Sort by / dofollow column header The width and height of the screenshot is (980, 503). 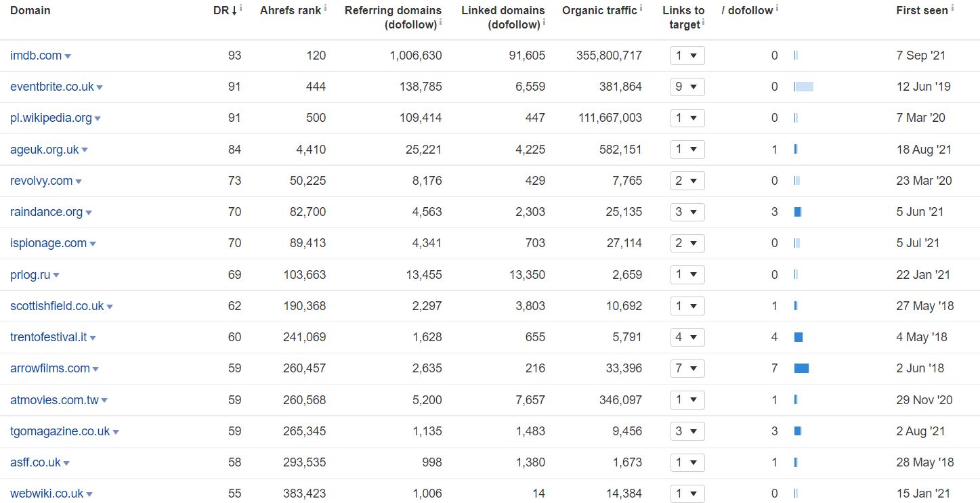click(748, 10)
